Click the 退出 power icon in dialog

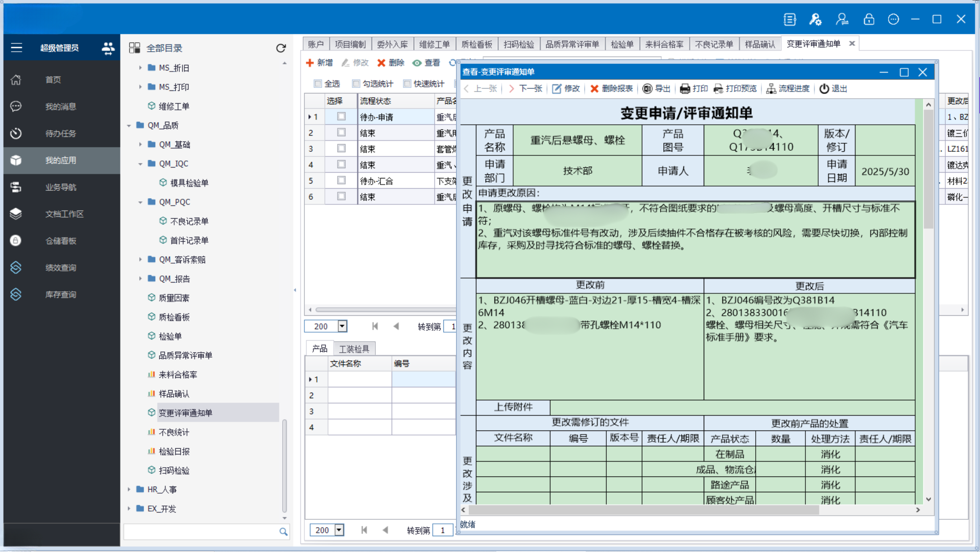(824, 89)
